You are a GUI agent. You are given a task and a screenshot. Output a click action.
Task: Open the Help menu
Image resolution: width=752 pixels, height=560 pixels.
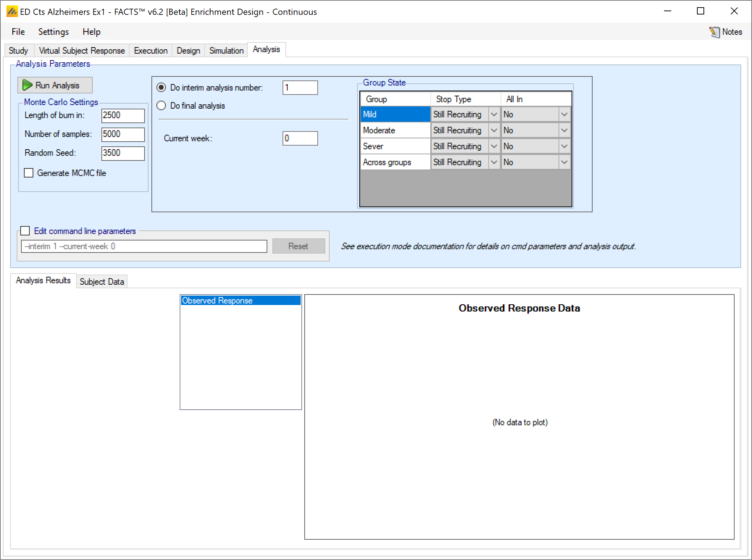91,32
